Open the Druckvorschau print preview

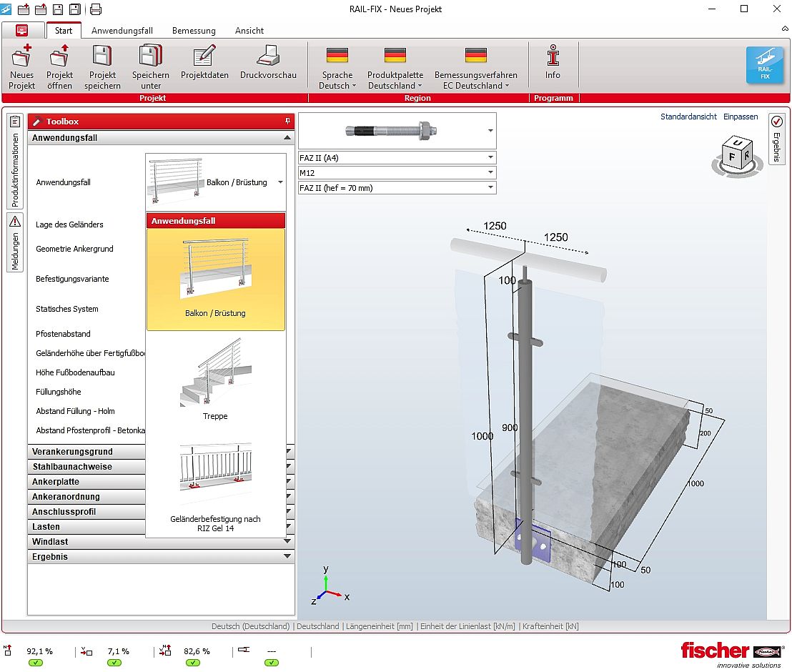268,62
